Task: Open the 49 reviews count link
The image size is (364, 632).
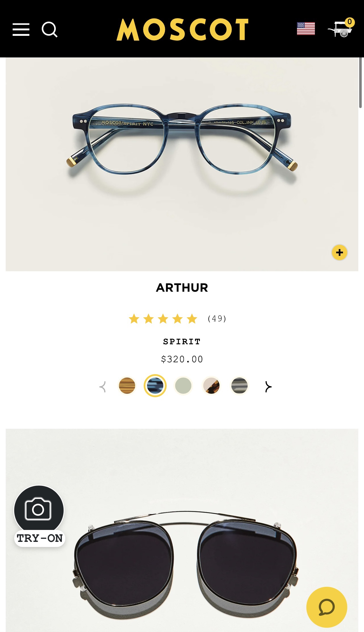Action: (217, 319)
